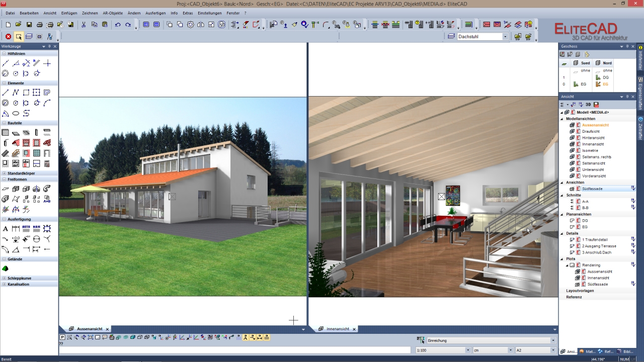Open the Zeichnen menu
The image size is (644, 362).
(x=90, y=13)
